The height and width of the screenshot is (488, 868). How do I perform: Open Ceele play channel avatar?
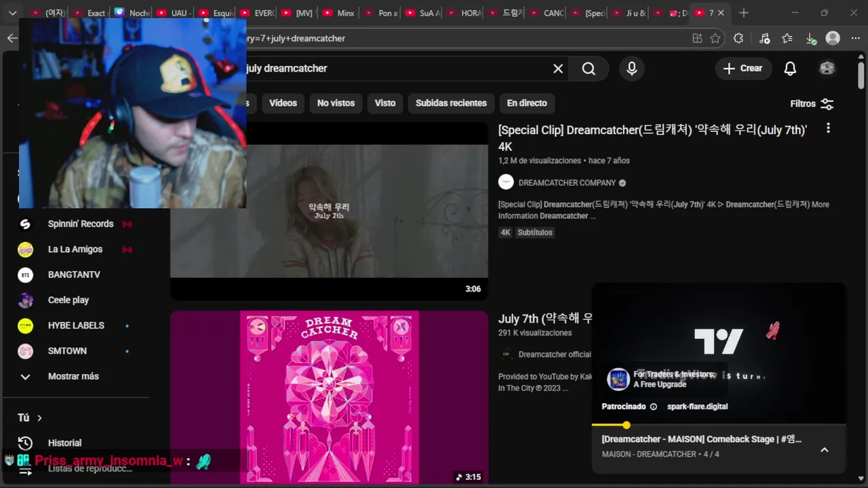point(25,300)
